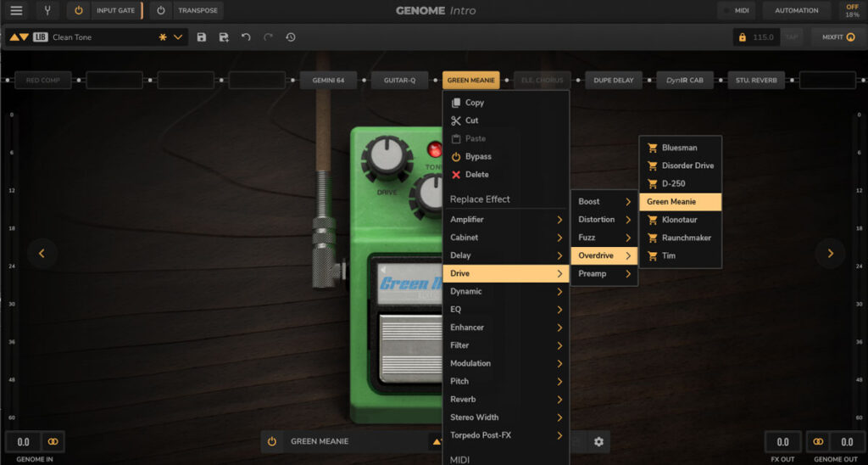Viewport: 868px width, 465px height.
Task: Click the TAP tempo button
Action: pos(792,37)
